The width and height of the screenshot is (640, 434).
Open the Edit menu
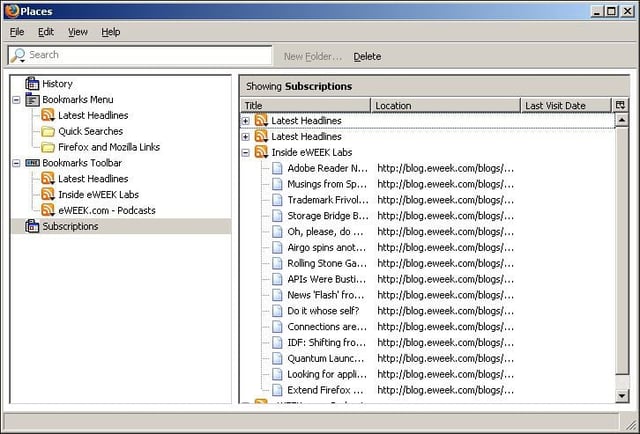(46, 32)
